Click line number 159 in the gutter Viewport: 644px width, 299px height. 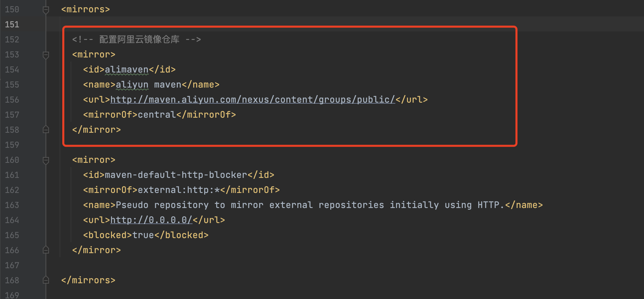pos(12,145)
